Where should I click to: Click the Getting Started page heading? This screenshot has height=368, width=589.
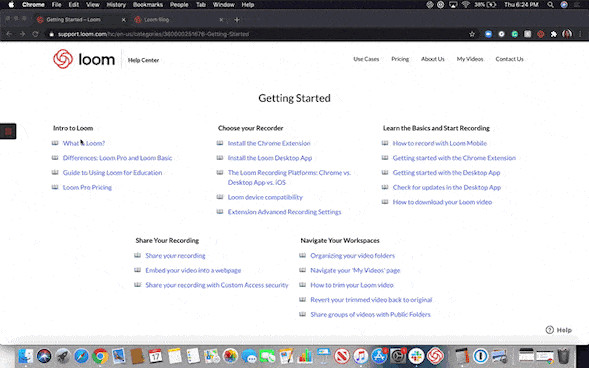click(294, 98)
